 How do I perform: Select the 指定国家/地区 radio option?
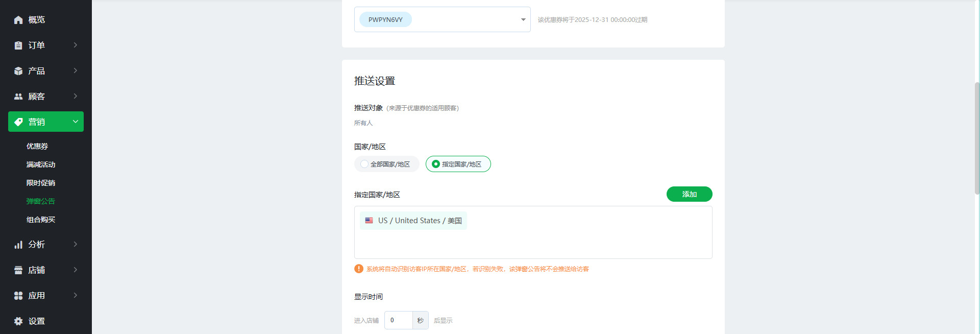(x=436, y=164)
